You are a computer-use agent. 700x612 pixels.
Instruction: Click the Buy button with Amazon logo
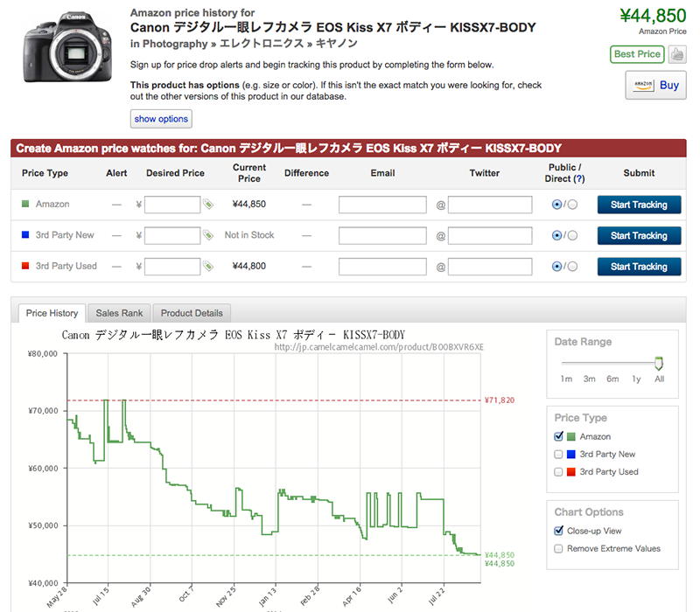click(x=655, y=85)
